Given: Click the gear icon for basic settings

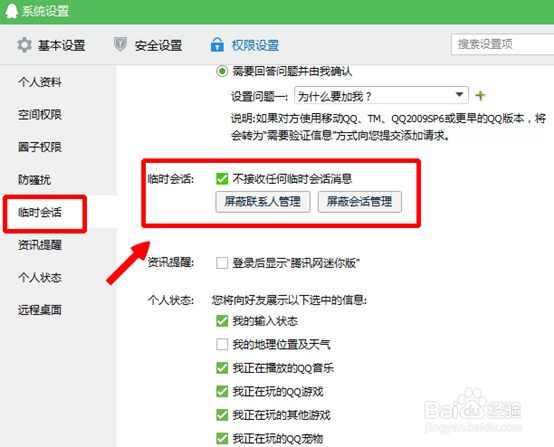Looking at the screenshot, I should (24, 45).
